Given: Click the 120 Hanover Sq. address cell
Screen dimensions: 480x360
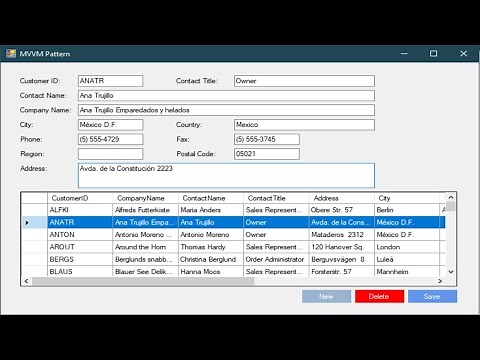Looking at the screenshot, I should tap(341, 247).
